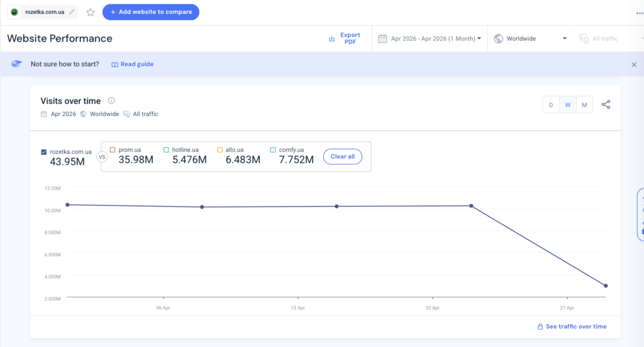Click the 12.00M axis label
The height and width of the screenshot is (347, 644).
53,188
